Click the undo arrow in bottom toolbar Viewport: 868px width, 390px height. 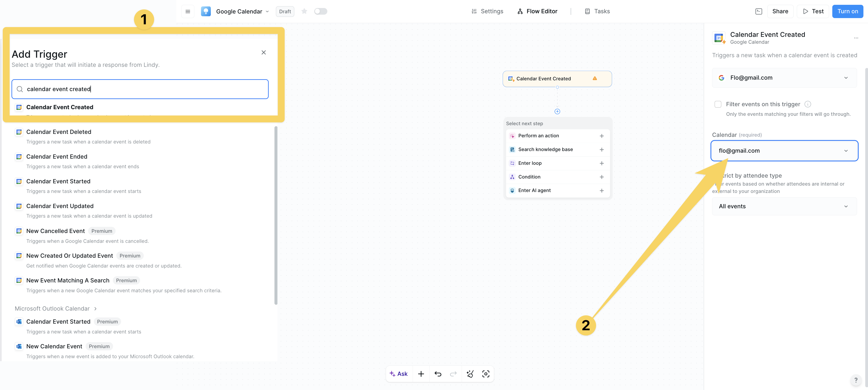click(438, 374)
